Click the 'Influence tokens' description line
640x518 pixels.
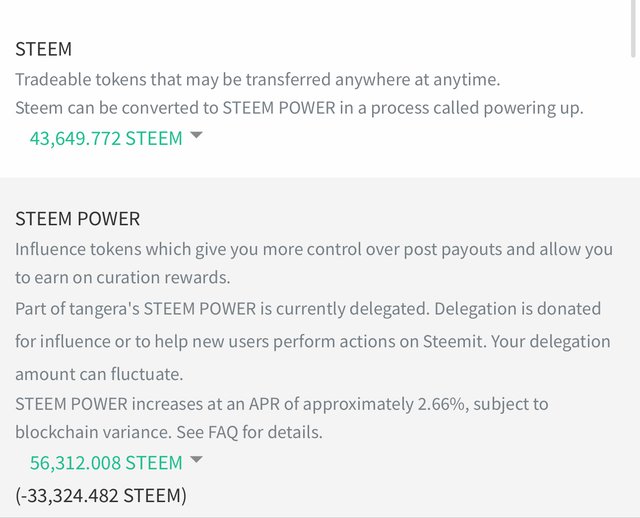click(314, 249)
